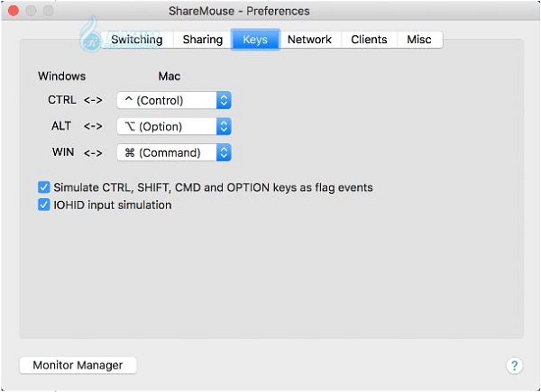Click the Mac column label
Image resolution: width=541 pixels, height=392 pixels.
tap(170, 77)
